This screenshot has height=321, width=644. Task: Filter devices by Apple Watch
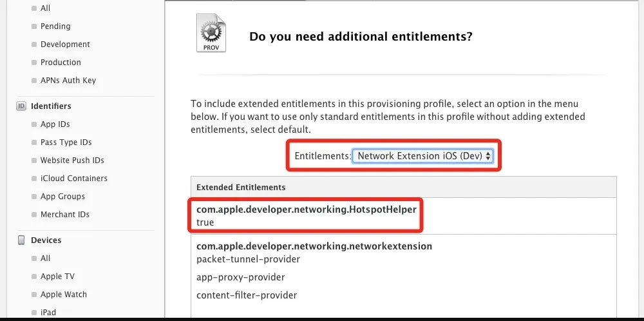click(x=63, y=295)
